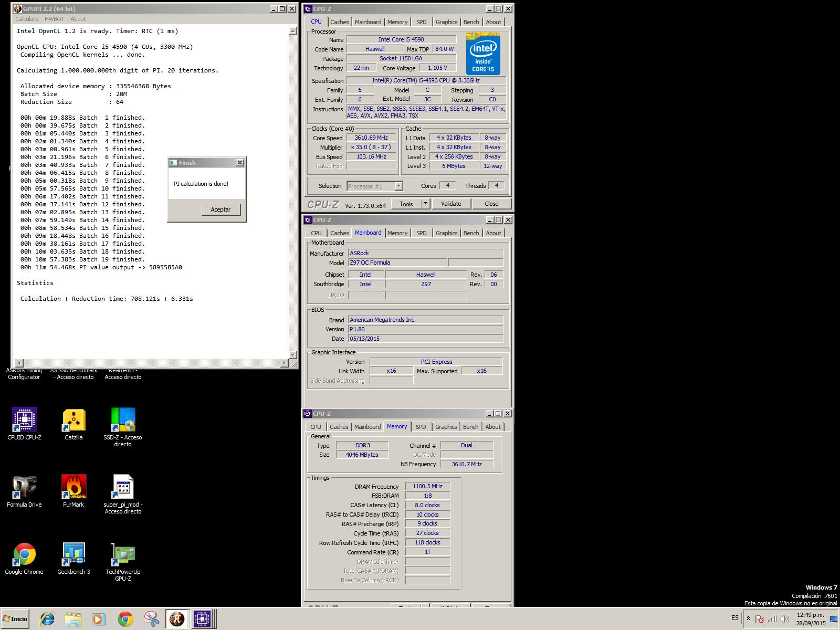Switch to CPU-Z via its taskbar button
Screen dimensions: 840x630
pos(202,619)
